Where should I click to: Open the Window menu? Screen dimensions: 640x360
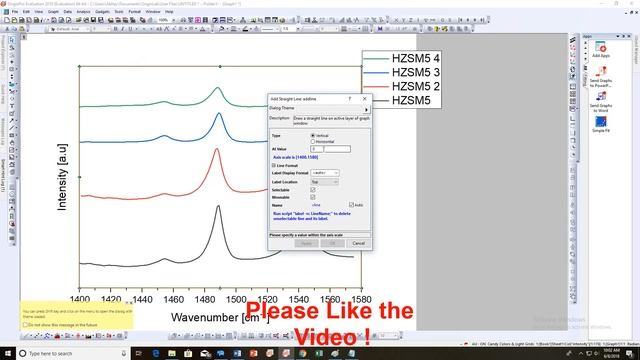tap(153, 12)
